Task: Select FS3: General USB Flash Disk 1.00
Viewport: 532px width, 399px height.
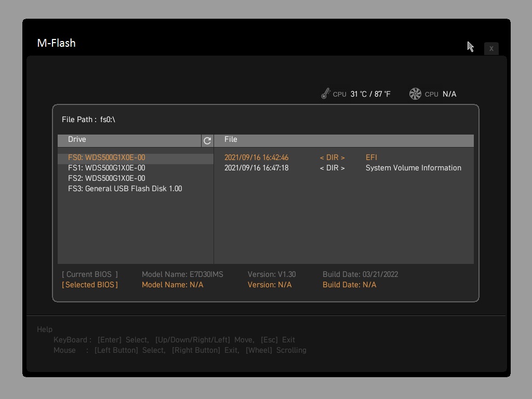Action: click(136, 189)
